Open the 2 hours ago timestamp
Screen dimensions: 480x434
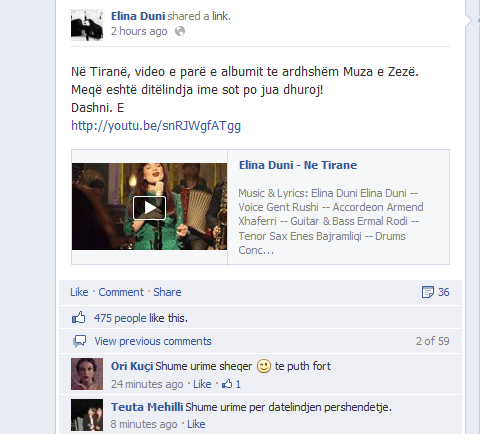[x=139, y=31]
